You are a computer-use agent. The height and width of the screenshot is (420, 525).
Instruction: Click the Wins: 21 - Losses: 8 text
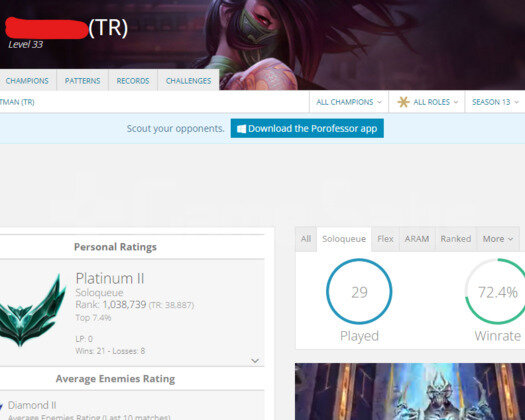110,351
